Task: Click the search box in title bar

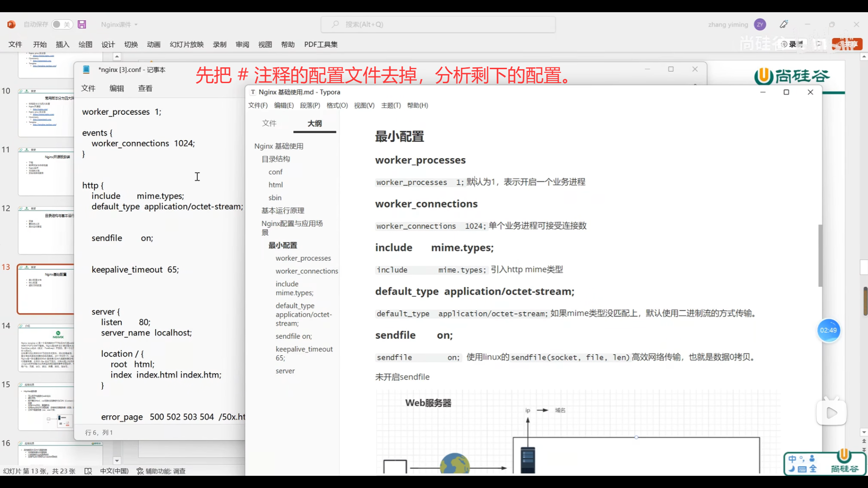Action: (438, 24)
